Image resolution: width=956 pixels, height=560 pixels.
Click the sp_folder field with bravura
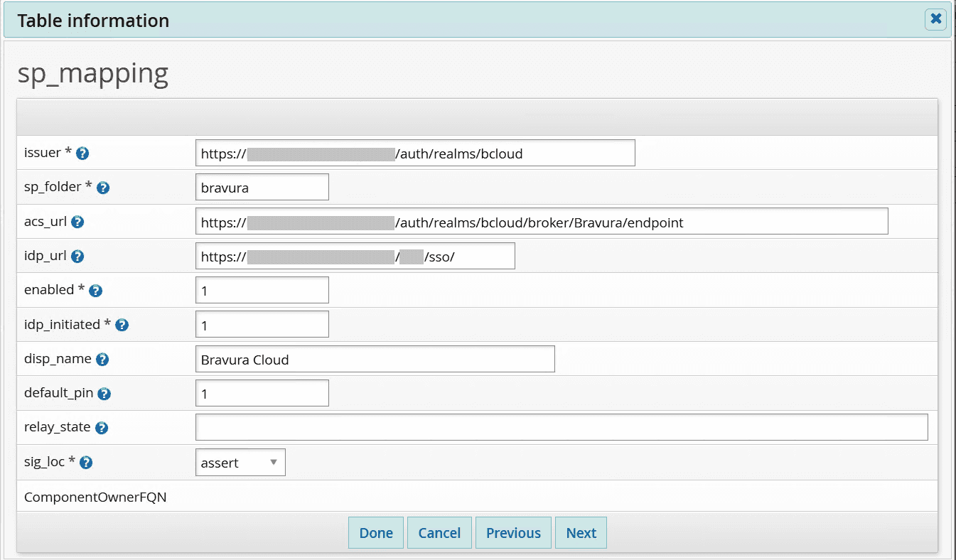[x=262, y=188]
